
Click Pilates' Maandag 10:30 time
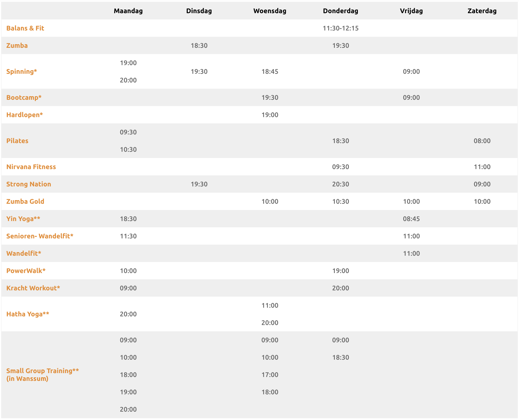click(x=128, y=150)
